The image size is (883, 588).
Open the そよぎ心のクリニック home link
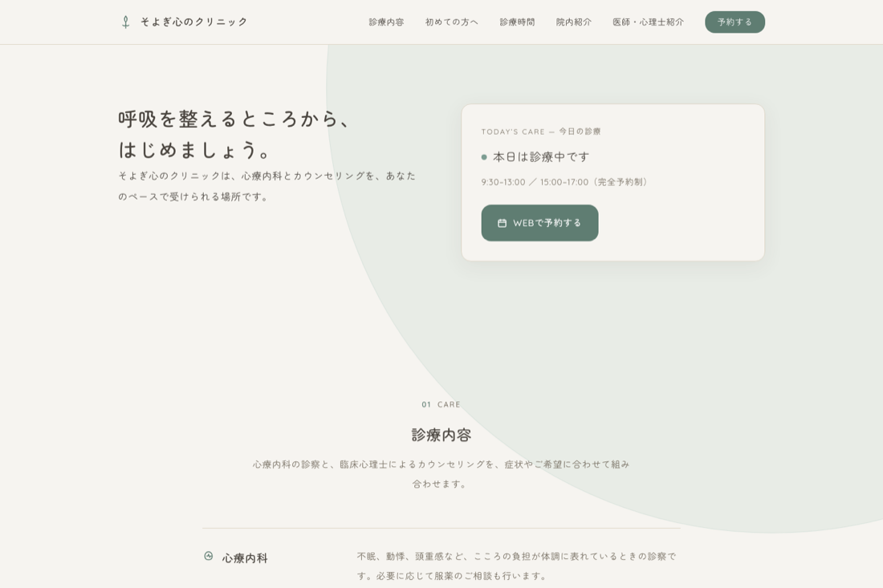184,22
